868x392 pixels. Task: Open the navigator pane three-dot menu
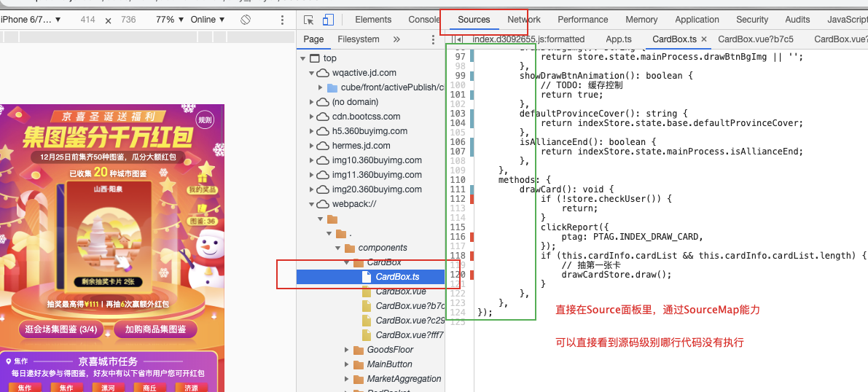433,39
